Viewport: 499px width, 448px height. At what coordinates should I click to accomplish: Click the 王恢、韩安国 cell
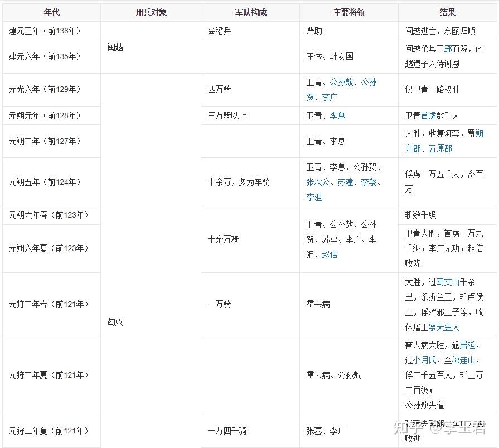[x=349, y=57]
